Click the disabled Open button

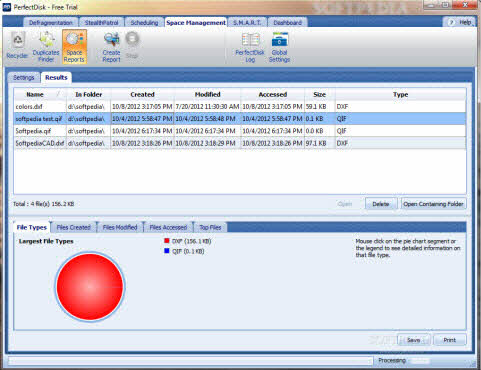345,204
